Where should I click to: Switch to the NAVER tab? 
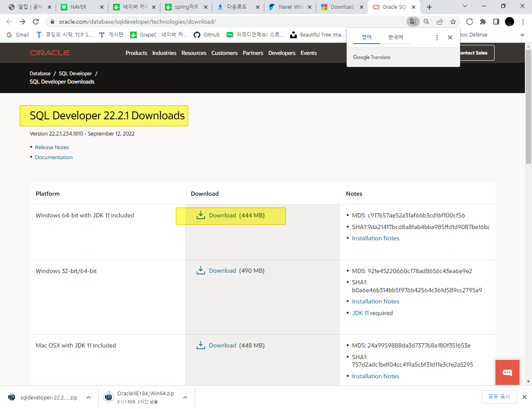tap(81, 7)
